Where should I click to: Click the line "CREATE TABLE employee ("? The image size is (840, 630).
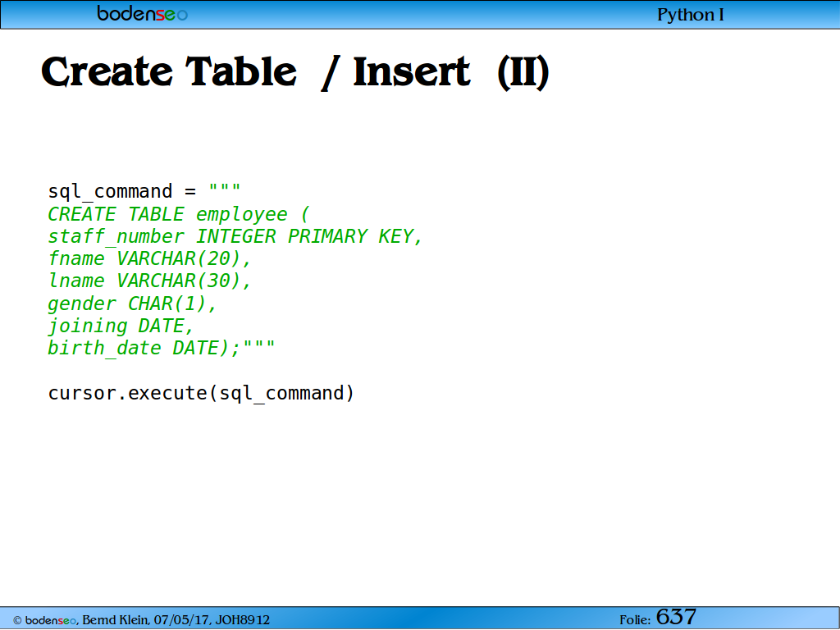pyautogui.click(x=179, y=214)
